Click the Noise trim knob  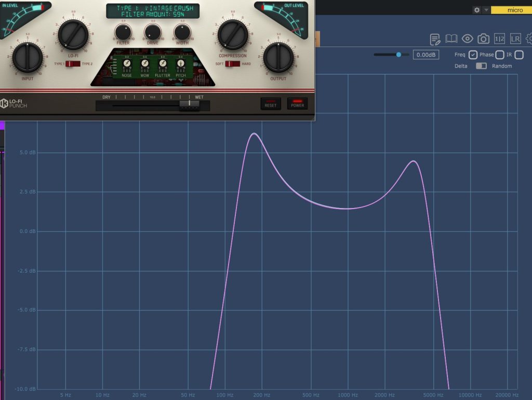[127, 63]
